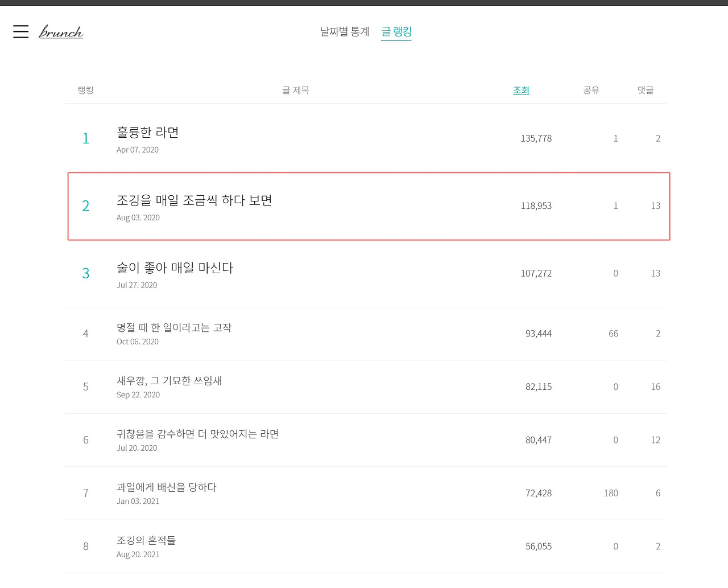
Task: Open 귀찮음을 감수하면 더 맛있어지는 라면
Action: 198,434
